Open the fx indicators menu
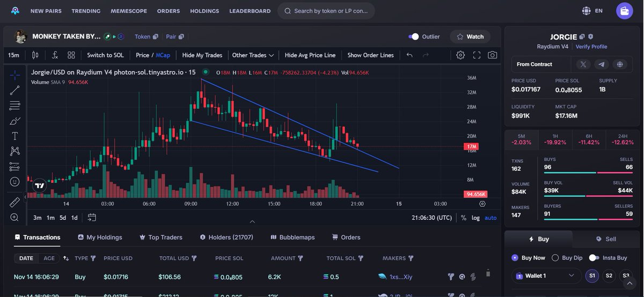Viewport: 644px width, 297px height. click(x=55, y=55)
